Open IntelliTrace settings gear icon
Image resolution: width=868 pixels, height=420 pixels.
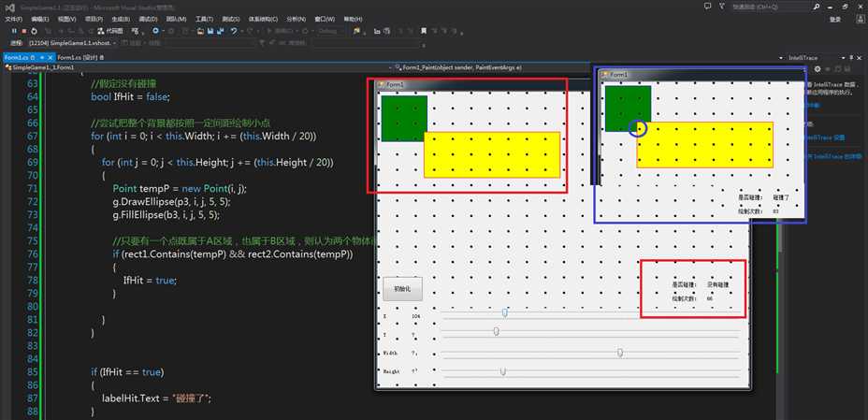pos(817,68)
